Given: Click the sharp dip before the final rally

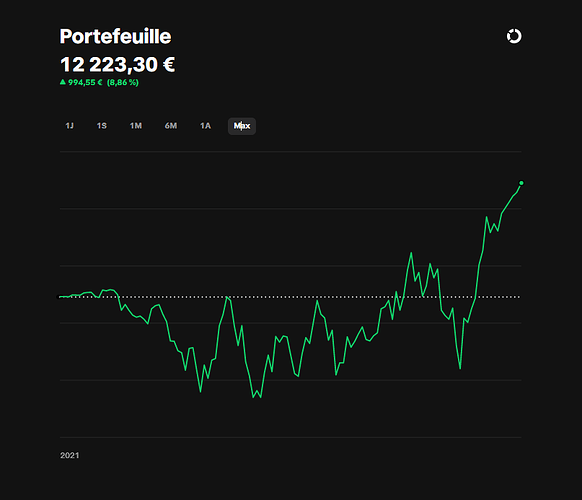Looking at the screenshot, I should click(x=460, y=368).
